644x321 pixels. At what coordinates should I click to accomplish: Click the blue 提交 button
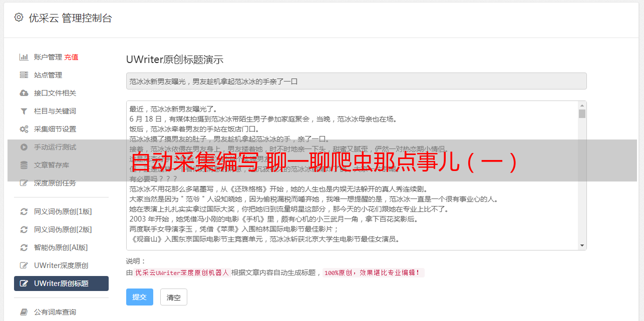coord(139,297)
